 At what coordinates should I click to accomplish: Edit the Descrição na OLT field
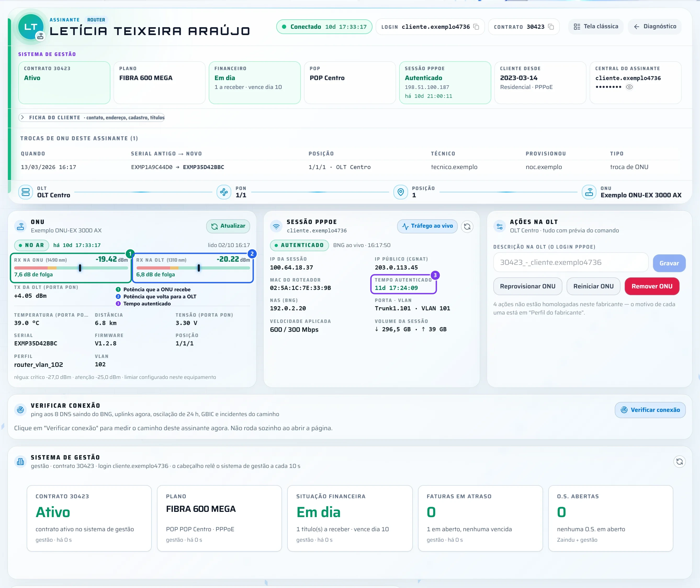click(571, 262)
